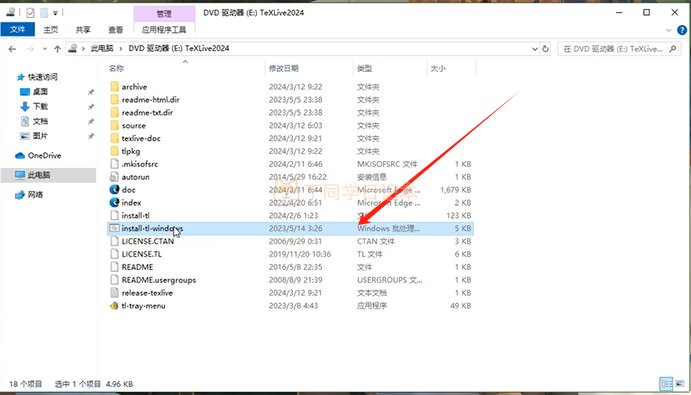691x395 pixels.
Task: Select the LICENSE.TL file icon
Action: click(115, 254)
